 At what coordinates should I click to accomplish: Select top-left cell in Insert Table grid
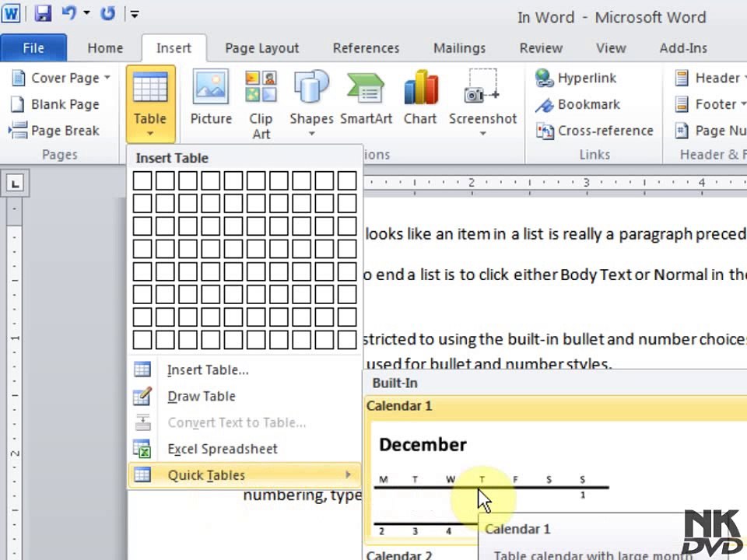coord(142,181)
